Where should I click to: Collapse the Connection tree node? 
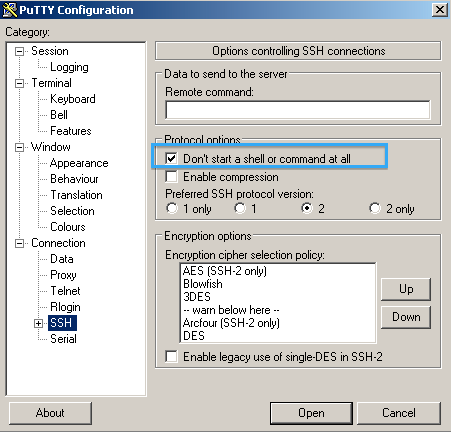click(20, 243)
